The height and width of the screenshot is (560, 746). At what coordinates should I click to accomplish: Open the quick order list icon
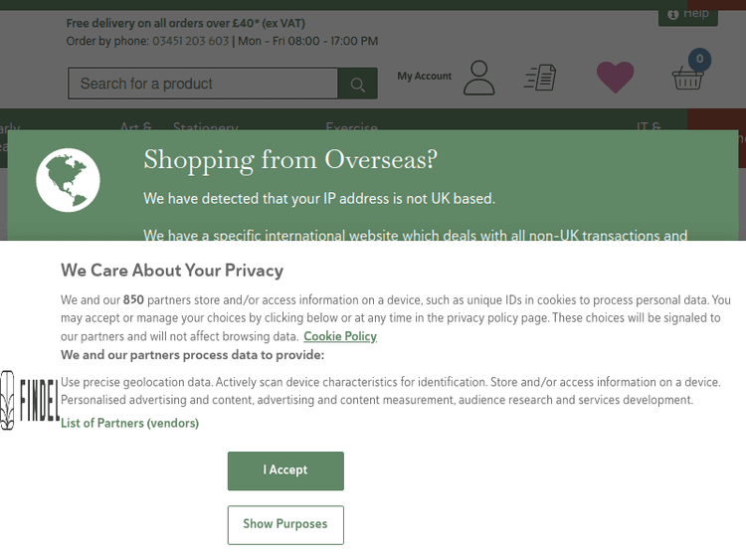coord(540,77)
